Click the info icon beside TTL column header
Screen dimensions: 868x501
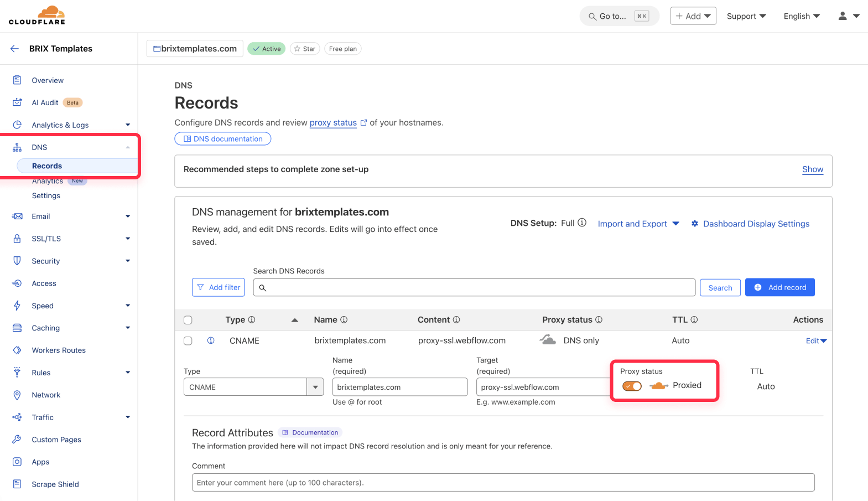pos(694,320)
